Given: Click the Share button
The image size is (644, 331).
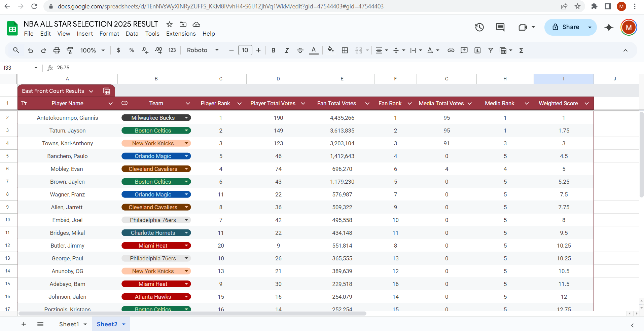Looking at the screenshot, I should coord(566,27).
